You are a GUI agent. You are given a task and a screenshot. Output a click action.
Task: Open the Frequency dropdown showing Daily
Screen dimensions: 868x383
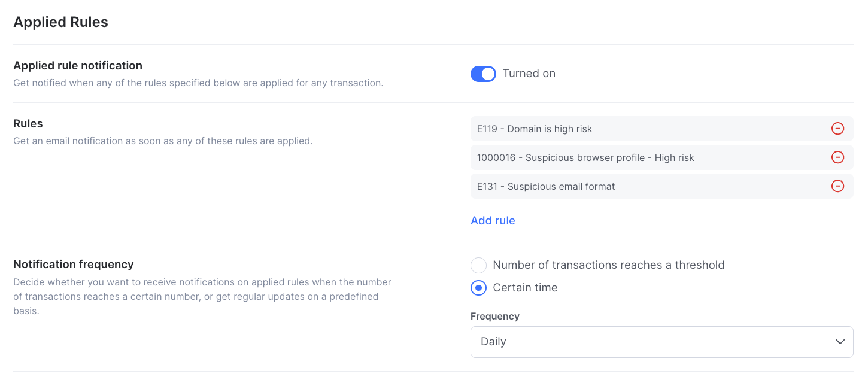click(661, 342)
